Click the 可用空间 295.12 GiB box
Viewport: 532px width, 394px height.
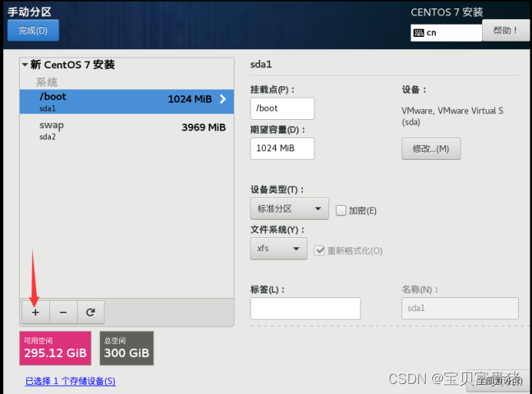coord(55,348)
